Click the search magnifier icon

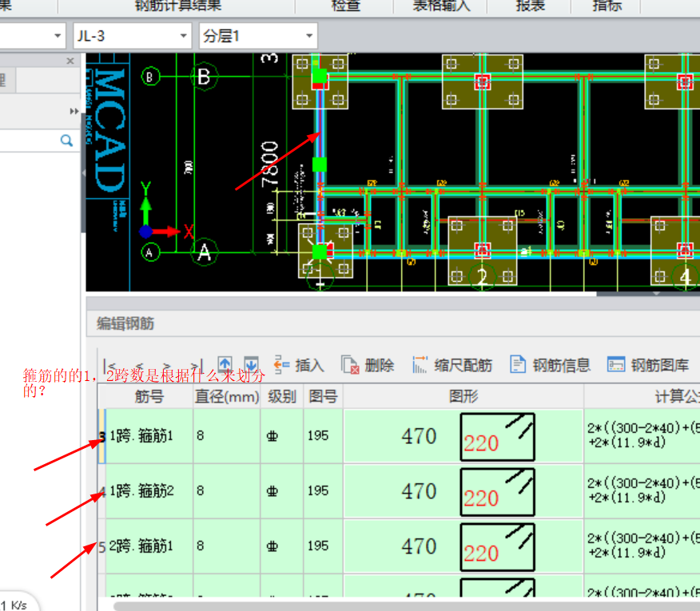tap(66, 141)
